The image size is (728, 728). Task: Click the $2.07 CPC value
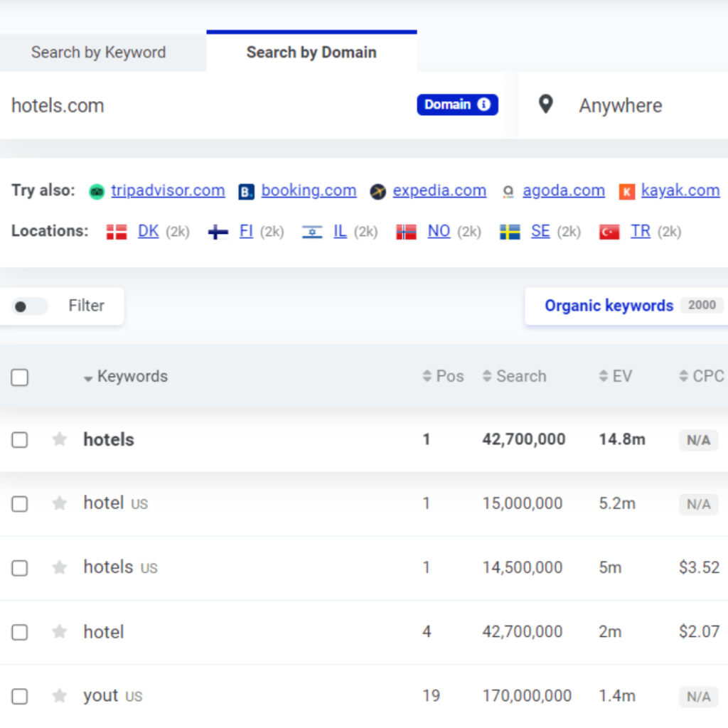[700, 631]
